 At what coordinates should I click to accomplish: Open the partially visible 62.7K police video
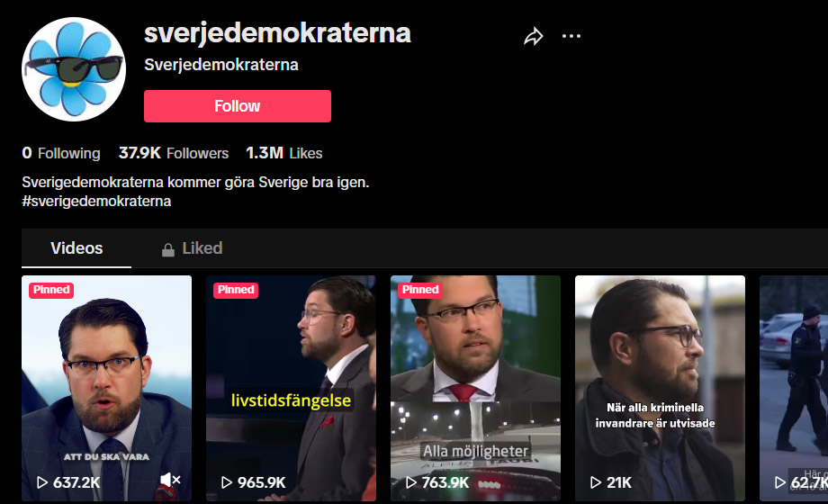pos(794,388)
